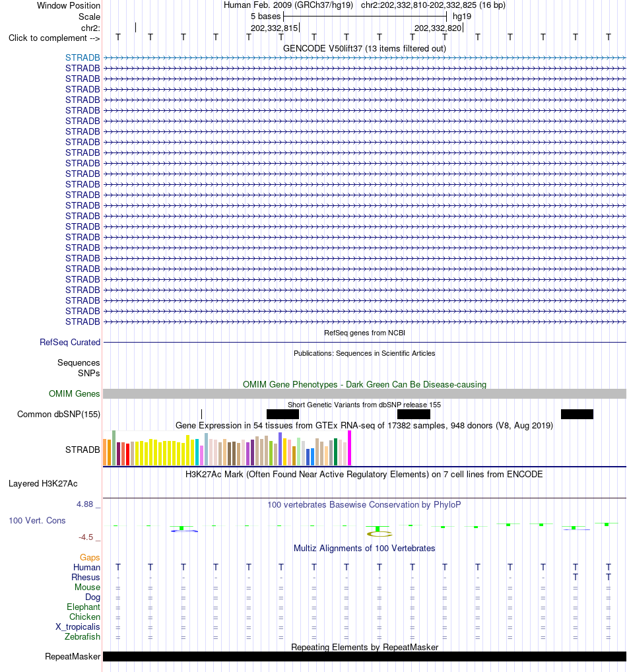627x672 pixels.
Task: Click the Mouse alignment row label
Action: point(87,587)
